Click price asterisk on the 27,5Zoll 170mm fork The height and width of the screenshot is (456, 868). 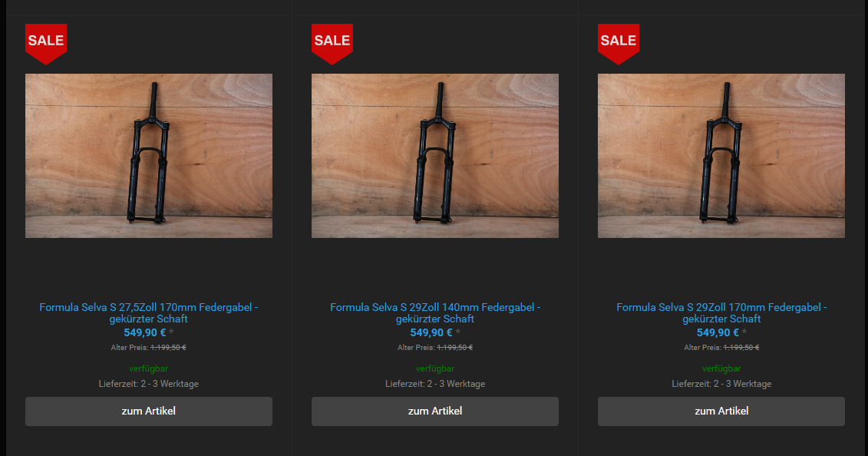point(171,332)
